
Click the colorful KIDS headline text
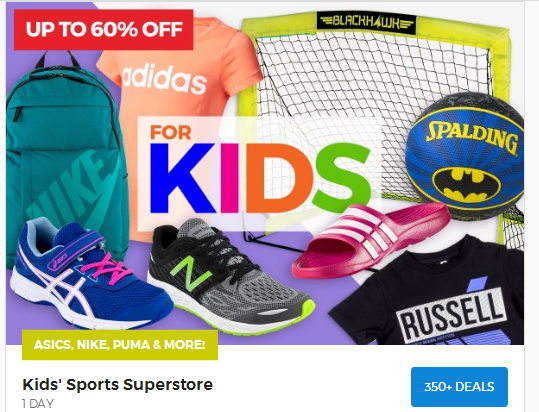pos(260,178)
